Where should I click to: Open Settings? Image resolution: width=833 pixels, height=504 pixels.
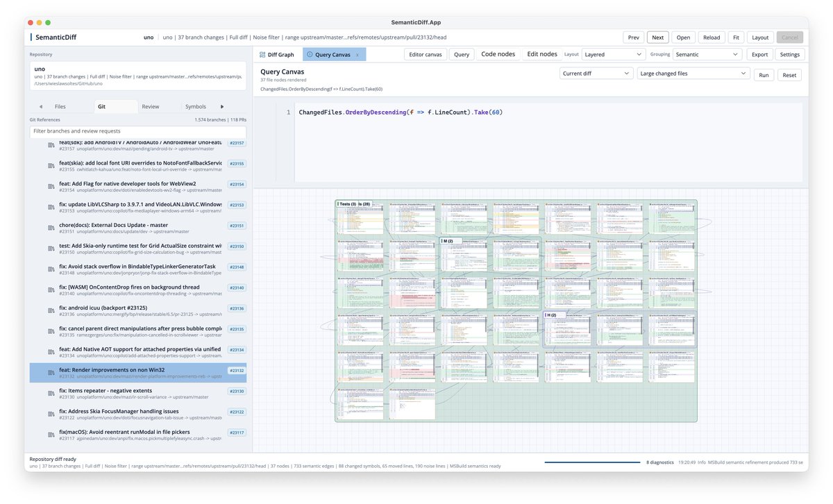pyautogui.click(x=790, y=54)
